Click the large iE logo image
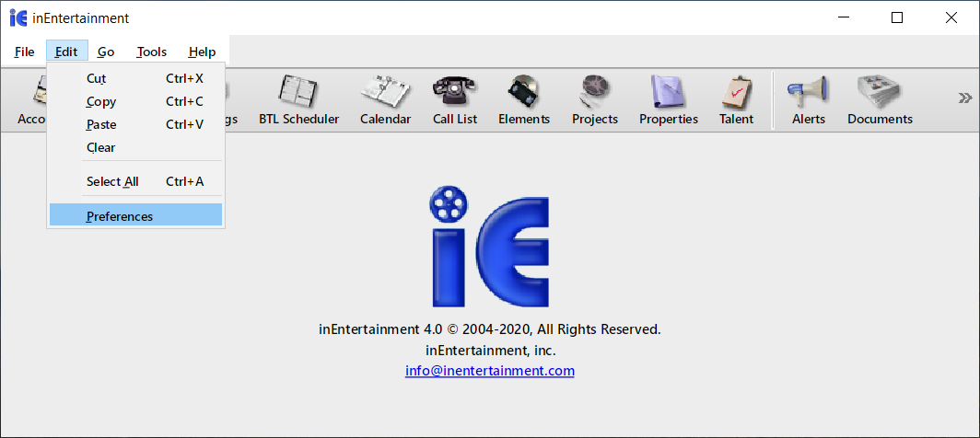Screen dimensions: 980x438 point(489,247)
